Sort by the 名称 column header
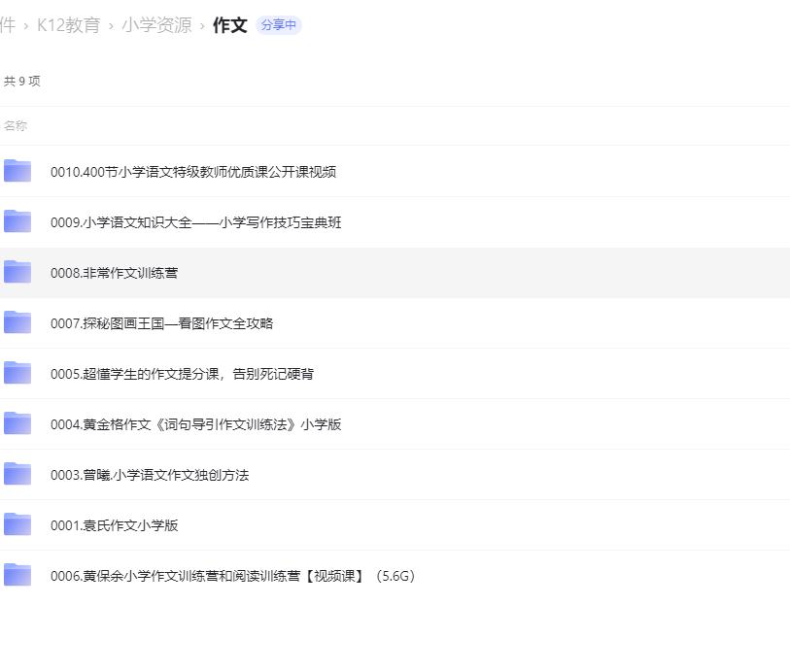Viewport: 790px width, 672px height. [x=16, y=126]
